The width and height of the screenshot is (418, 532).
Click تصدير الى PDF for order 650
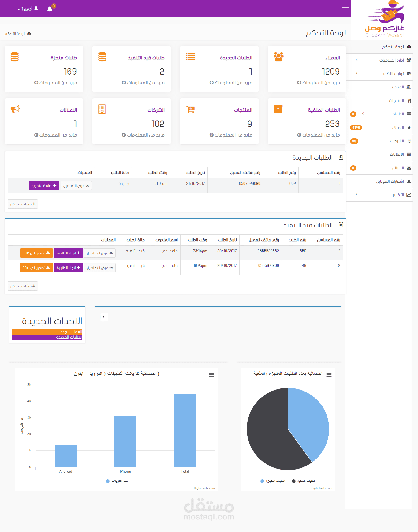click(x=36, y=253)
